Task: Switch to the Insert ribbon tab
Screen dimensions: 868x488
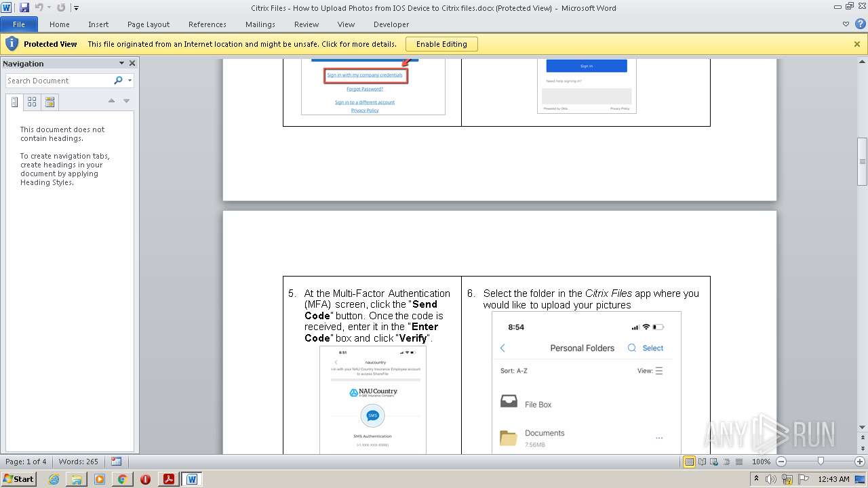Action: click(x=98, y=24)
